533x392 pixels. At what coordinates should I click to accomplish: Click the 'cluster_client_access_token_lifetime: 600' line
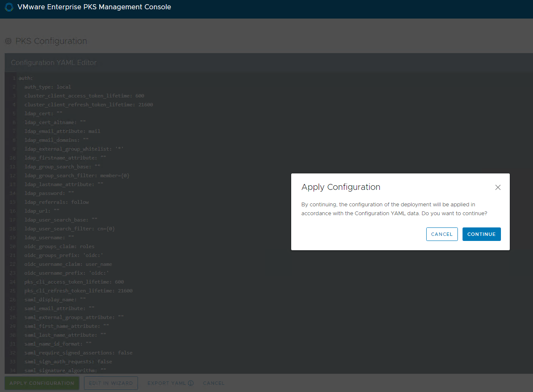click(x=84, y=96)
